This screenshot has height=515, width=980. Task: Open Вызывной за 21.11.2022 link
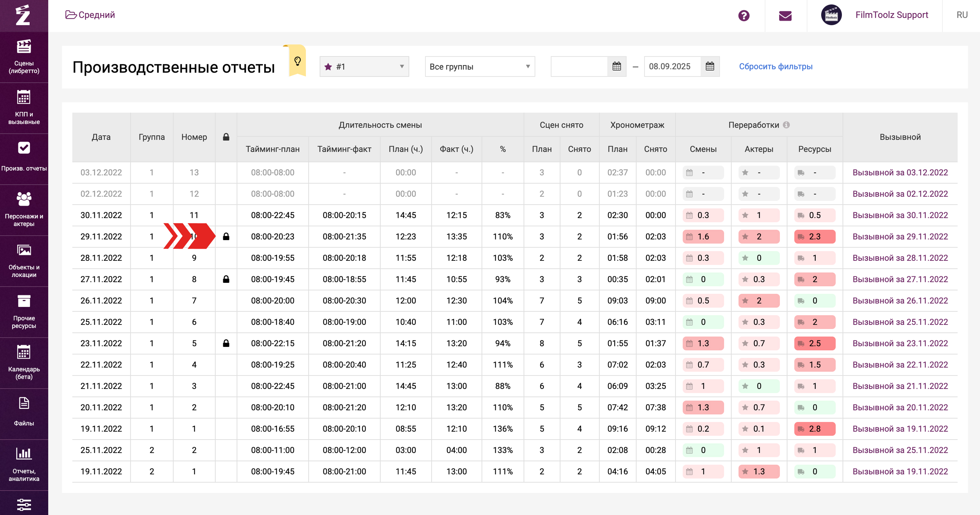tap(900, 386)
